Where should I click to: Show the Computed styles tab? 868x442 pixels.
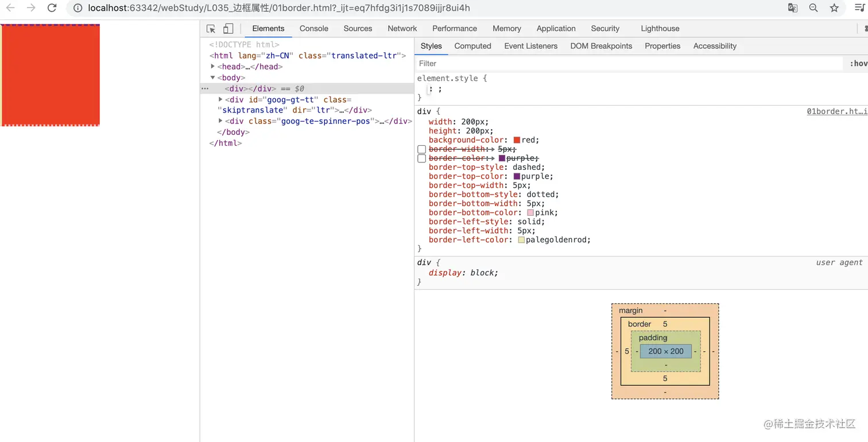472,46
